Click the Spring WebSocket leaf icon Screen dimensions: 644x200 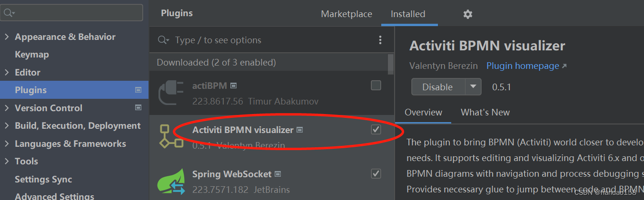[171, 181]
